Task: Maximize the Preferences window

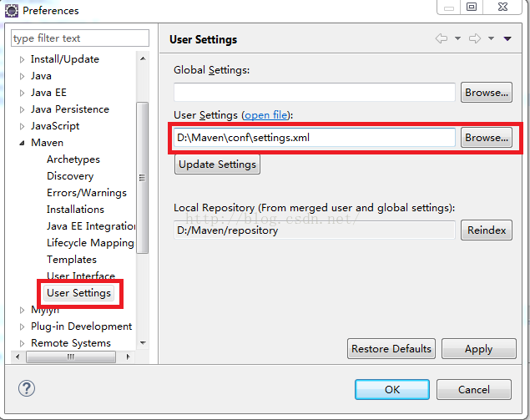Action: 472,7
